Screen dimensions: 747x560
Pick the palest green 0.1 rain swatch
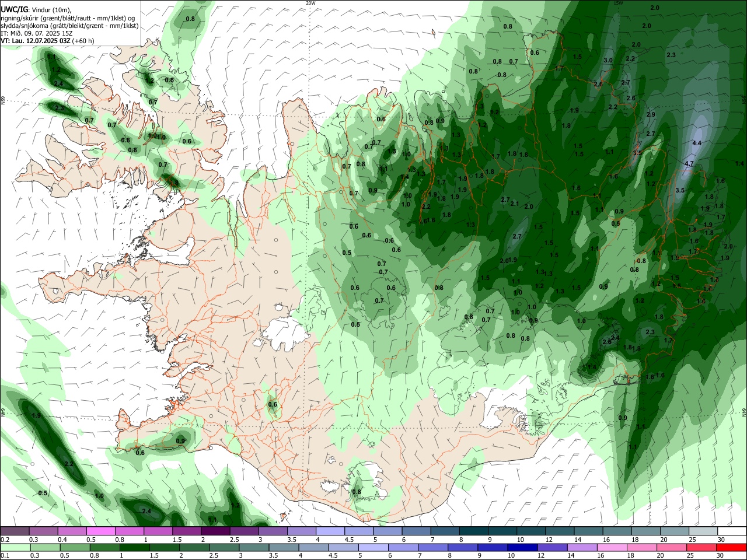tap(15, 547)
